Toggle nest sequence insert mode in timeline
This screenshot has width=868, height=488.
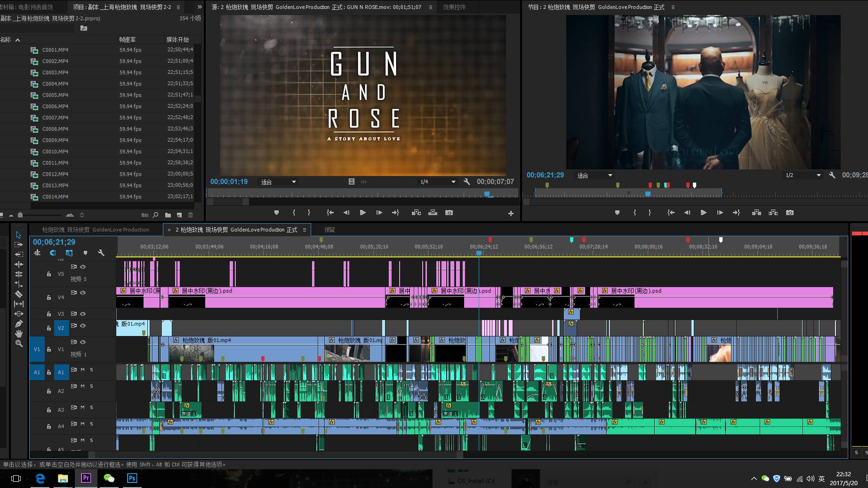pos(37,253)
